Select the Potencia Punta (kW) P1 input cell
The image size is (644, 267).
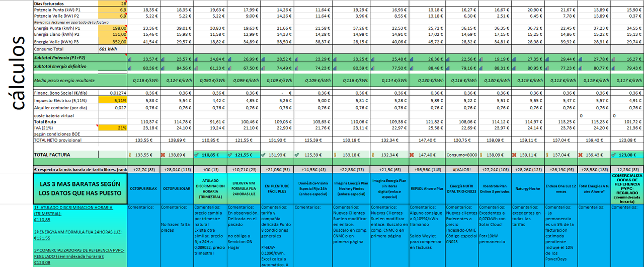coord(113,10)
